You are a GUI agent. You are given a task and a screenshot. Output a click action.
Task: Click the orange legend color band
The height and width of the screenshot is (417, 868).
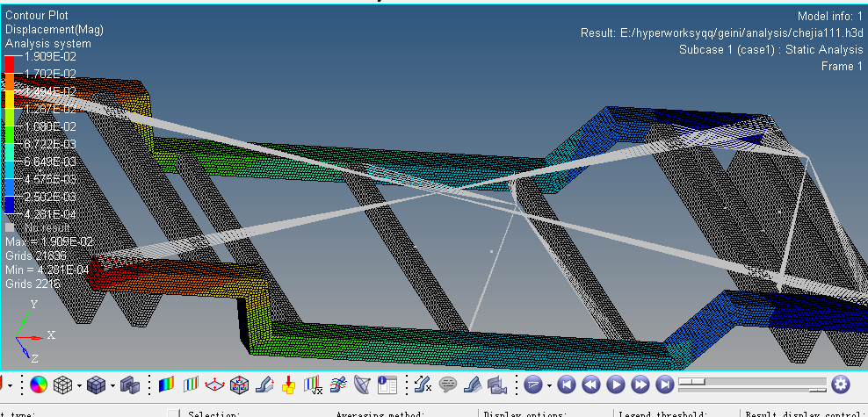coord(10,83)
